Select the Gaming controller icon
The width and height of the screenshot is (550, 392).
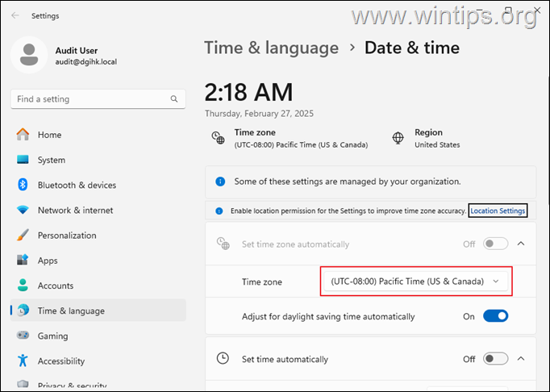(x=23, y=336)
